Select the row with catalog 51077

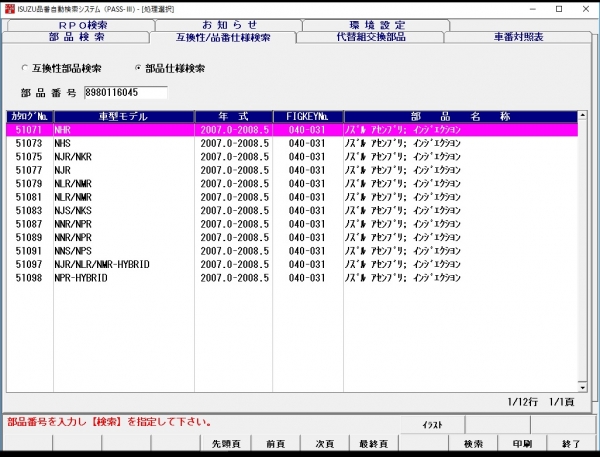(x=292, y=170)
